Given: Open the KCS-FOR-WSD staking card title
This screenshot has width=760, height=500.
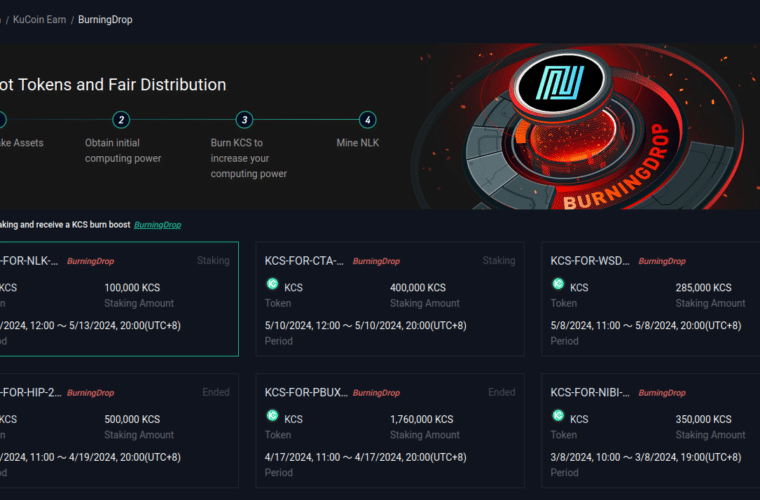Looking at the screenshot, I should click(x=590, y=261).
